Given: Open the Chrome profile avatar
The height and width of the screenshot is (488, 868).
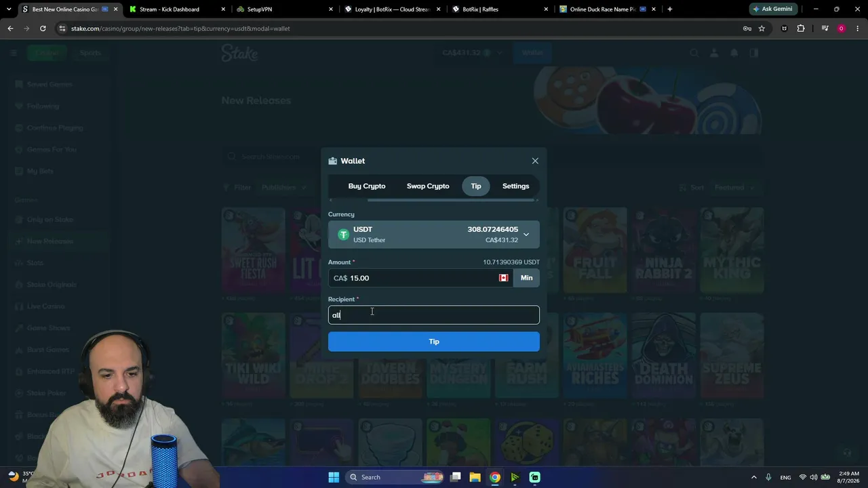Looking at the screenshot, I should click(842, 28).
